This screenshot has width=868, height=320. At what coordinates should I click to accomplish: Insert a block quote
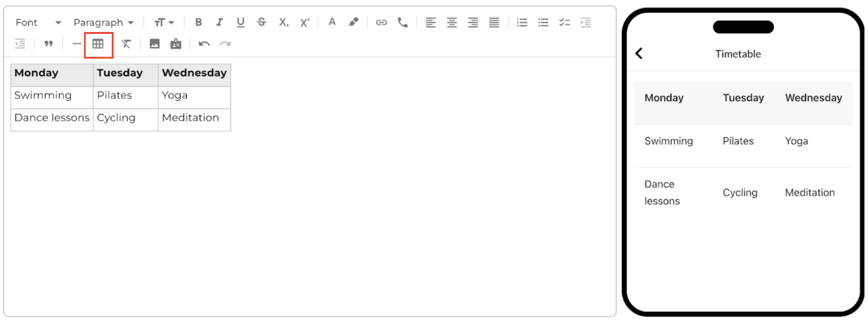(x=48, y=44)
